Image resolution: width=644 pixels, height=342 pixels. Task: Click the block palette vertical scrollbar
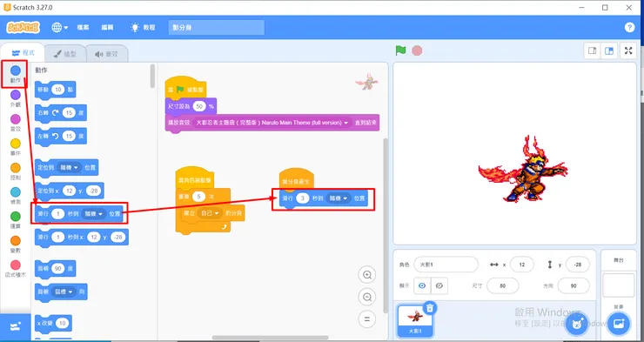click(x=152, y=76)
